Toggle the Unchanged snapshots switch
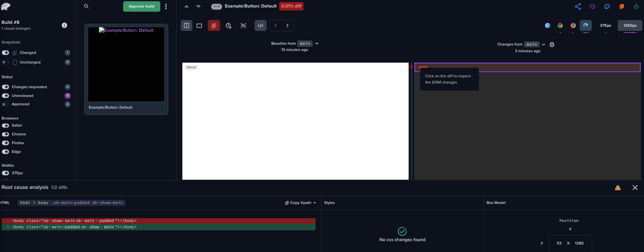 pyautogui.click(x=5, y=62)
